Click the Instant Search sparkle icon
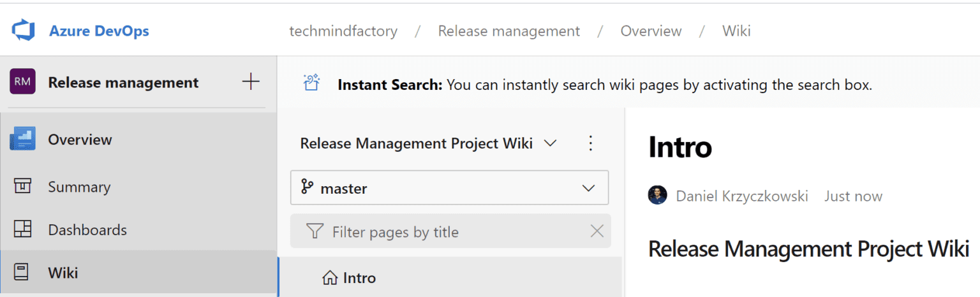The height and width of the screenshot is (297, 980). (311, 83)
